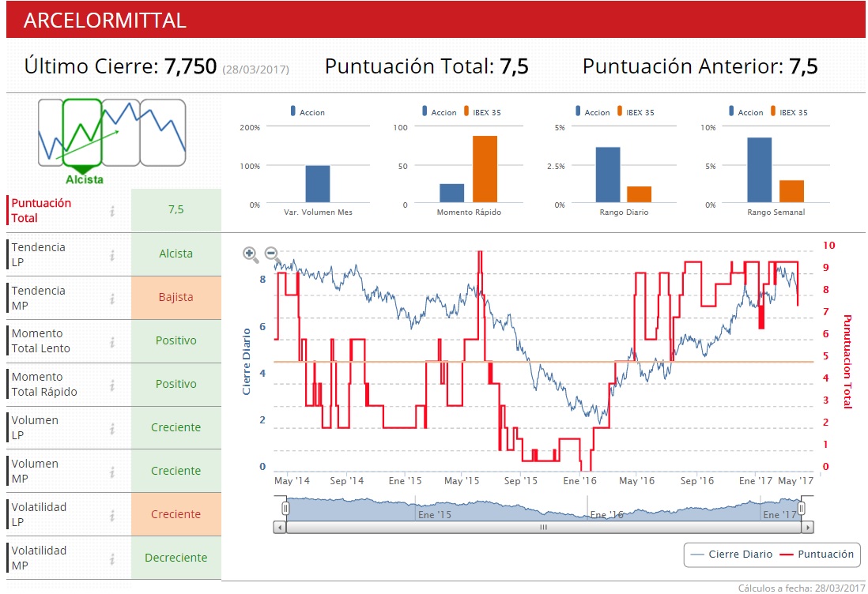Toggle Accion legend in Momento Rápido chart
This screenshot has height=594, width=868.
pyautogui.click(x=440, y=111)
